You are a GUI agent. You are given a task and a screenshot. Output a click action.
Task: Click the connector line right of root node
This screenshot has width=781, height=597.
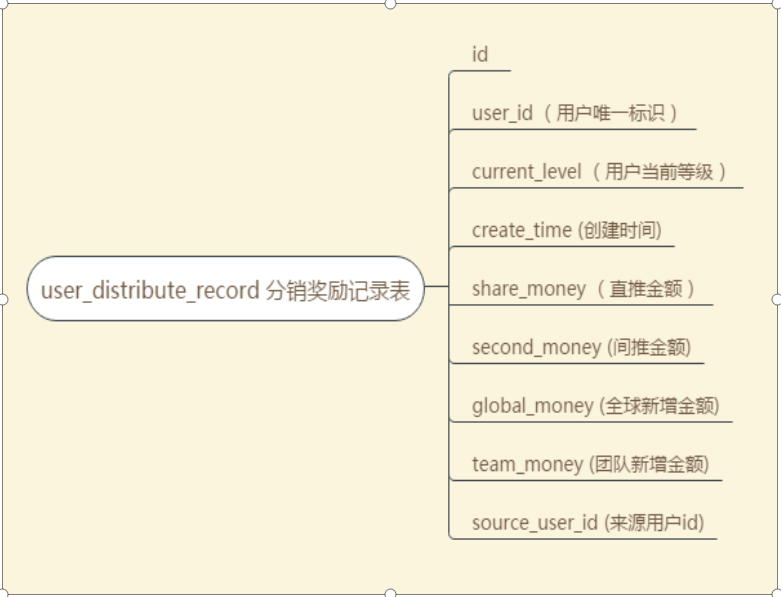436,289
